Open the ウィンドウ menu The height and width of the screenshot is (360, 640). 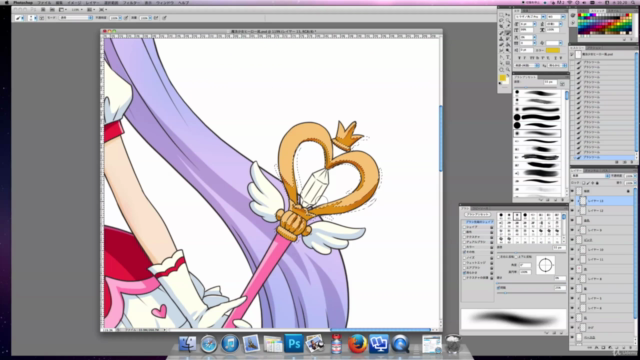click(164, 2)
